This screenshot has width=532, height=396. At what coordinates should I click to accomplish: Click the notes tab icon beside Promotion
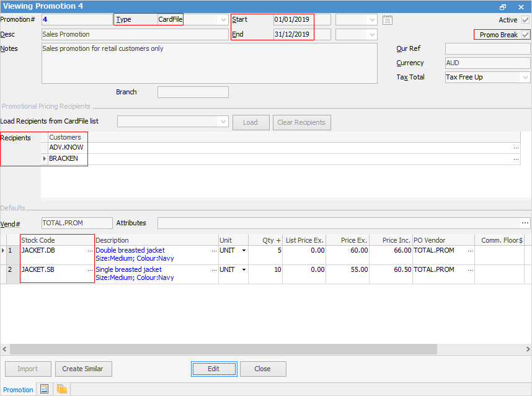(44, 389)
